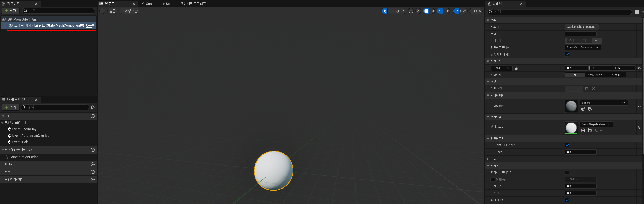
Task: Toggle rotation snapping angle icon
Action: [x=440, y=11]
